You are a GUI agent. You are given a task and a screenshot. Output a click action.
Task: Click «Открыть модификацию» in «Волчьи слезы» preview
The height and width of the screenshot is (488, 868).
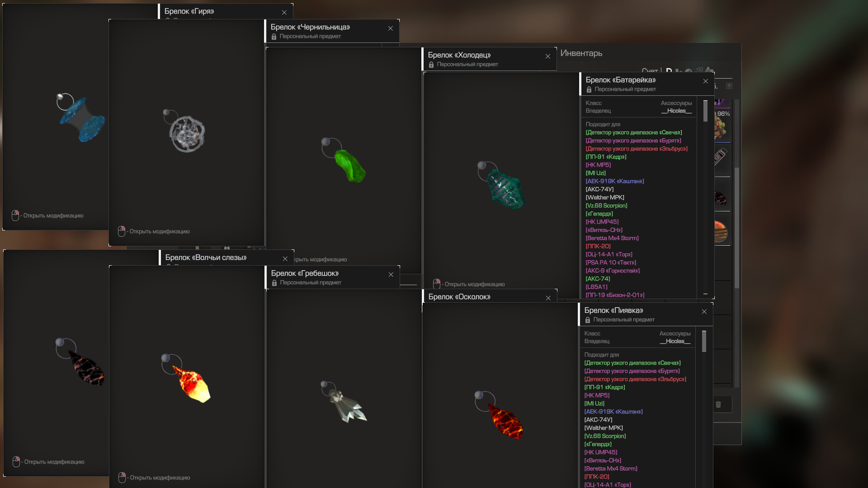point(54,462)
